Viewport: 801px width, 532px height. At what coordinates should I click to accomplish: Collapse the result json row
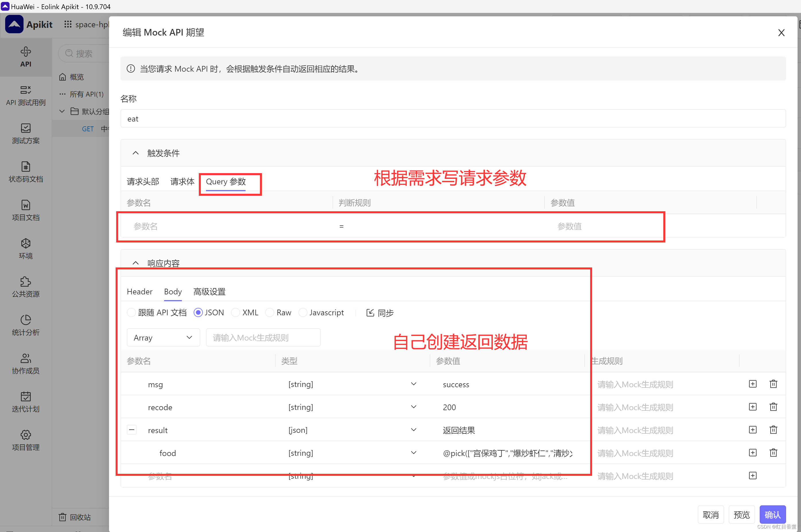(131, 430)
